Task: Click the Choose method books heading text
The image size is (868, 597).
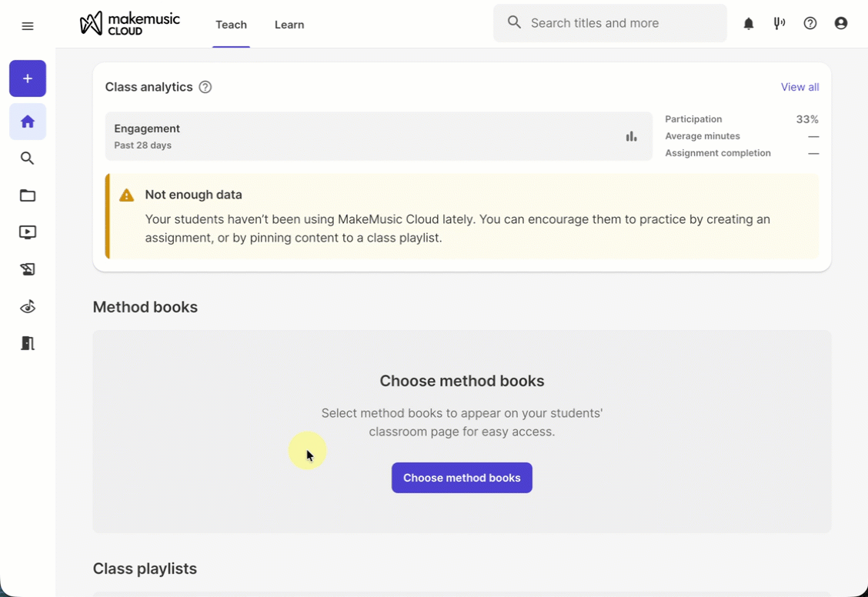Action: tap(462, 382)
